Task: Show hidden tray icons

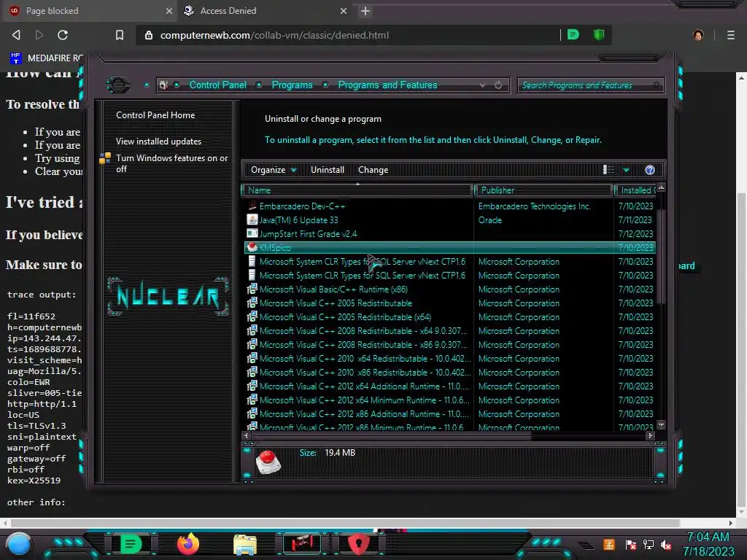Action: (x=586, y=545)
